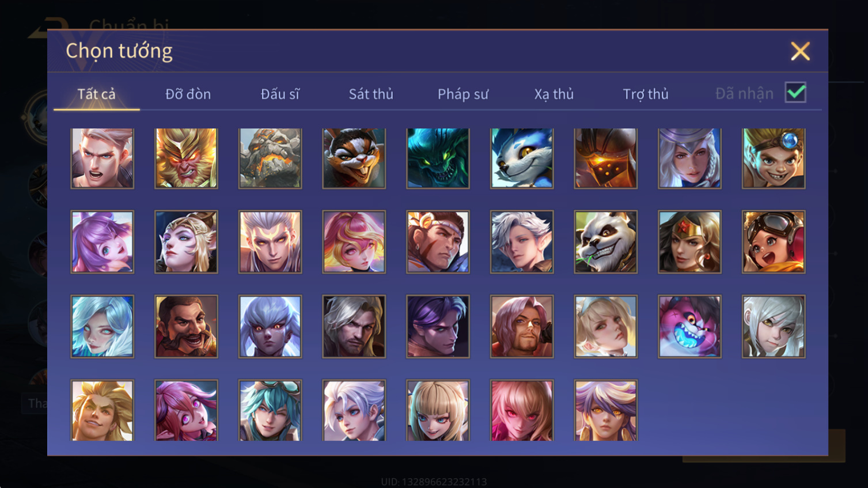This screenshot has width=868, height=488.
Task: Toggle the Đã nhận checkbox
Action: click(x=795, y=93)
